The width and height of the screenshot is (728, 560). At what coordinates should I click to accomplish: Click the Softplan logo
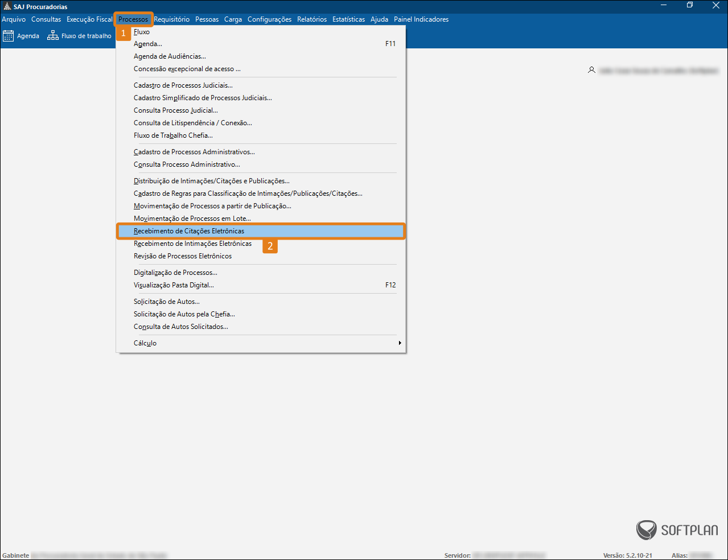click(x=677, y=530)
